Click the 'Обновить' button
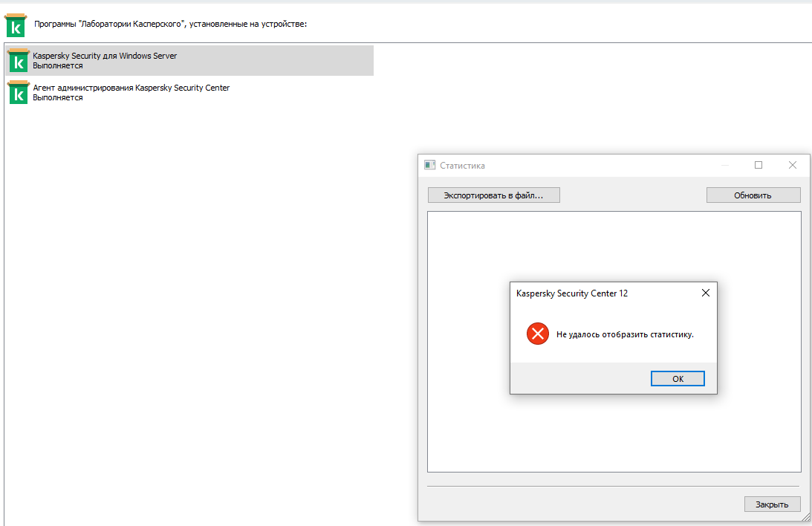The image size is (812, 526). 753,195
